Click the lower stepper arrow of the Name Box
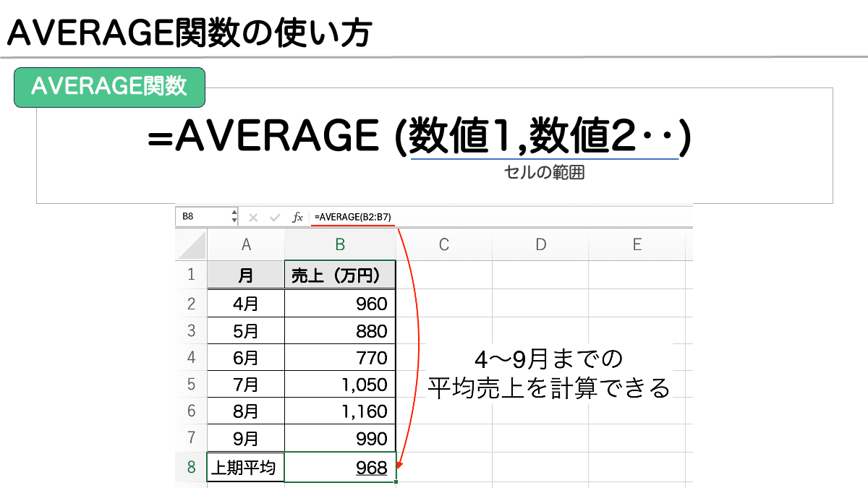The width and height of the screenshot is (868, 488). coord(235,220)
